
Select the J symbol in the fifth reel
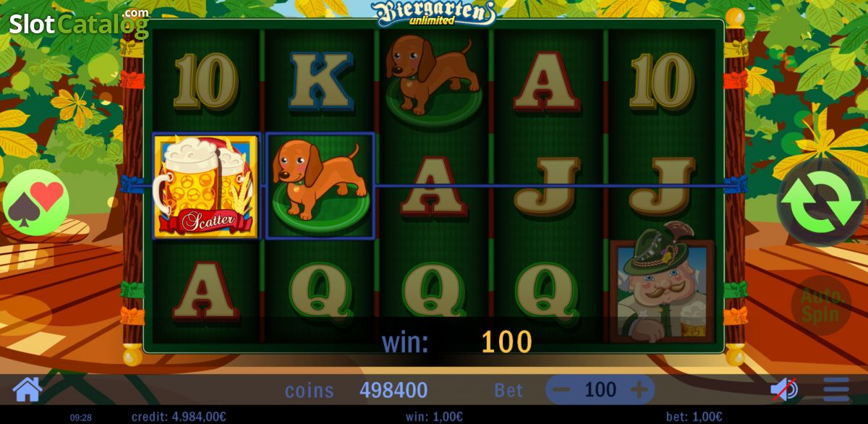663,187
